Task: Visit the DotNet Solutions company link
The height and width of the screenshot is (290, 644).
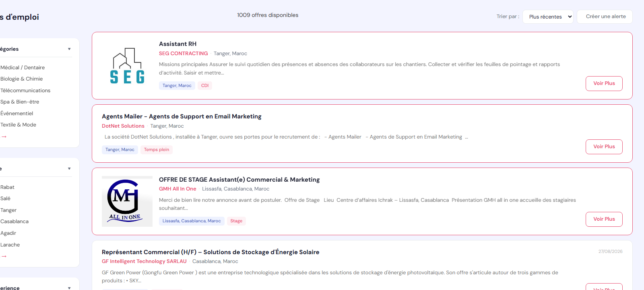Action: tap(123, 126)
